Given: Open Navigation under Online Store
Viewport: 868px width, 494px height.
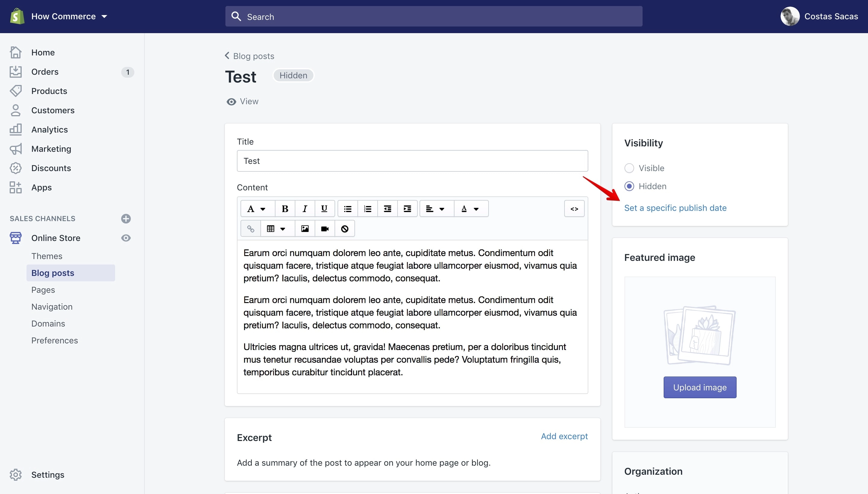Looking at the screenshot, I should pos(52,307).
